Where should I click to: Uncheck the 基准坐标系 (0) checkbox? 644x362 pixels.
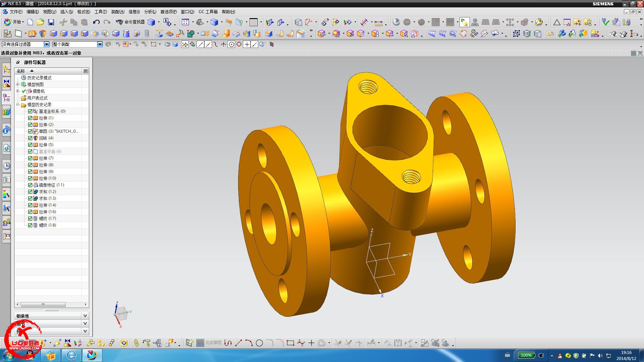(30, 111)
